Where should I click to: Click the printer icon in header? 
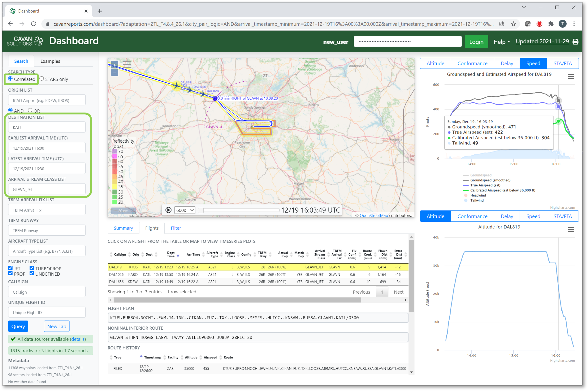(575, 42)
